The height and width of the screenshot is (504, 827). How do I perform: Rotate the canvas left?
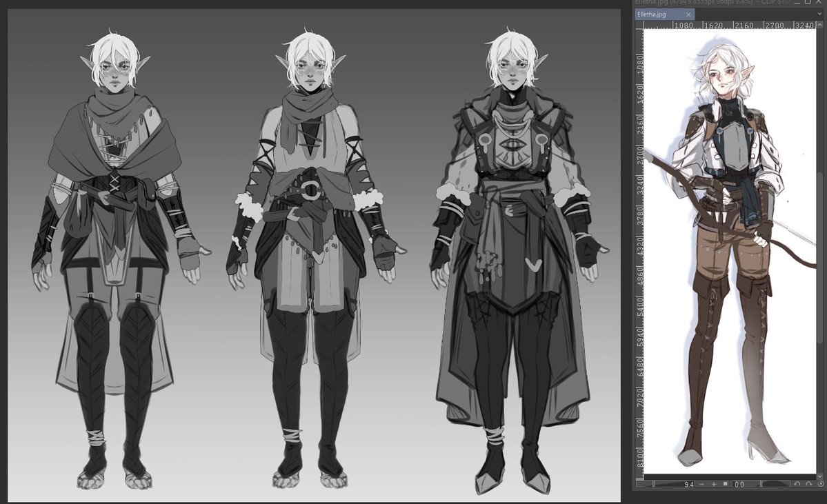click(797, 484)
